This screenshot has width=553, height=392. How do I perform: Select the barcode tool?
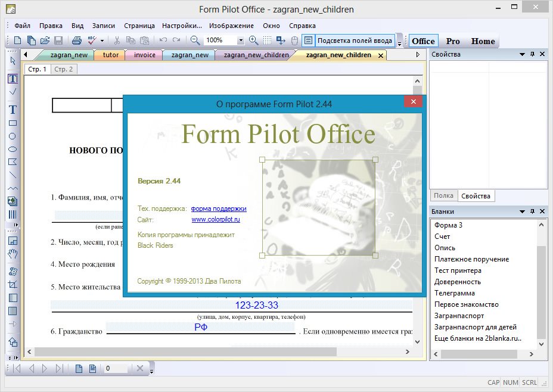click(13, 214)
